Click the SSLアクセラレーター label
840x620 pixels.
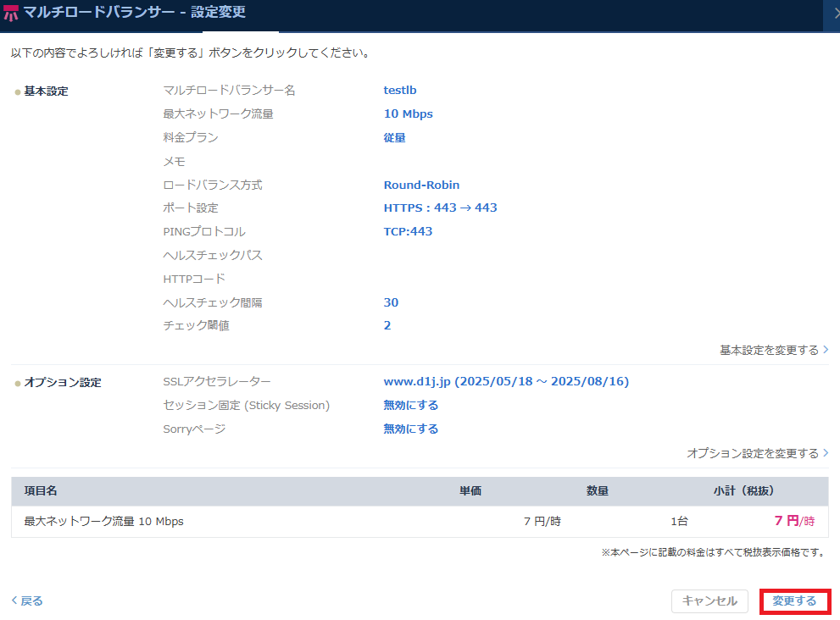[x=217, y=381]
